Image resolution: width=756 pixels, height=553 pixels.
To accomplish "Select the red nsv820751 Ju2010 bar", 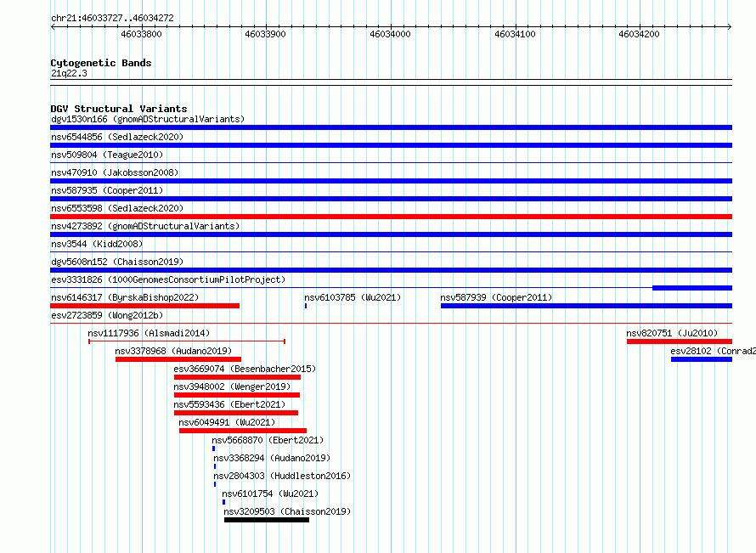I will pos(680,341).
